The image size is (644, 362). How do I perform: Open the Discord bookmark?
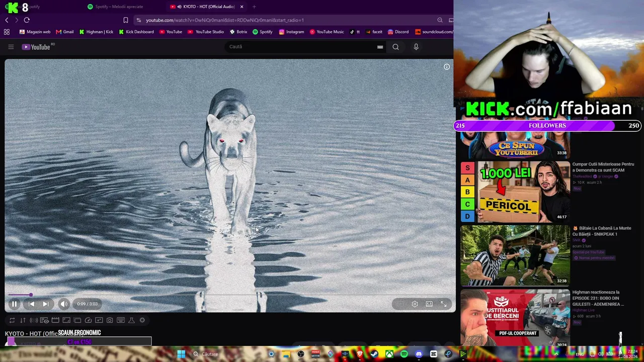pyautogui.click(x=398, y=32)
